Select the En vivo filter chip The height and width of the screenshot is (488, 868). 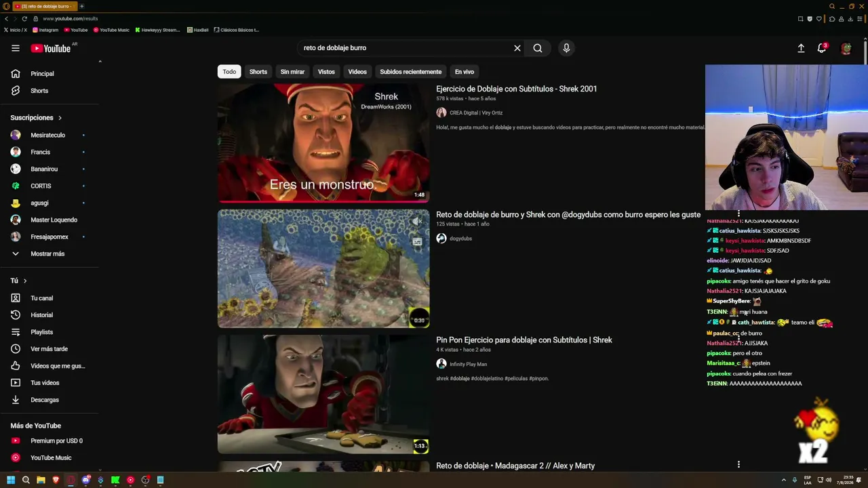[465, 72]
